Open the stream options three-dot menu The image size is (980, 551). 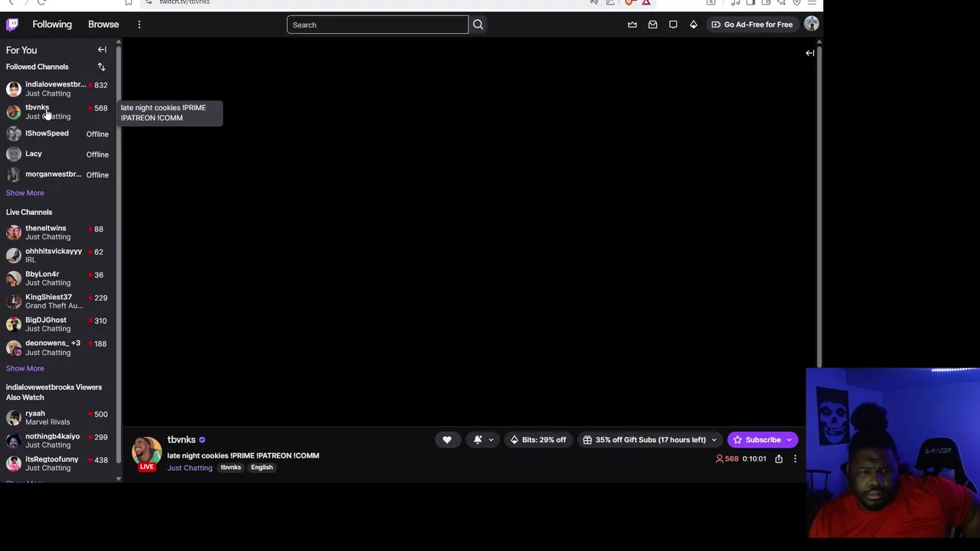pos(795,458)
